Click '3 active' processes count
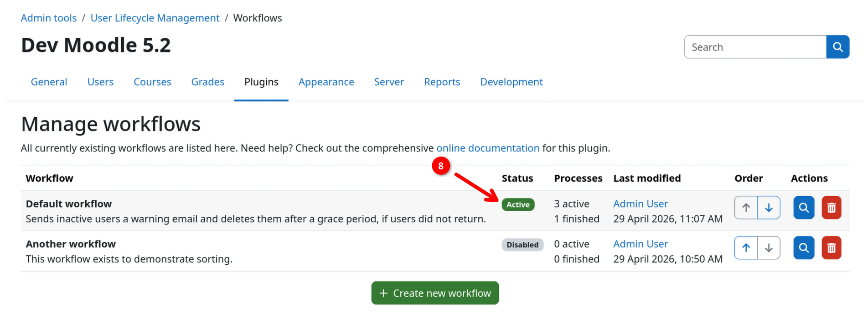This screenshot has width=868, height=314. point(572,204)
